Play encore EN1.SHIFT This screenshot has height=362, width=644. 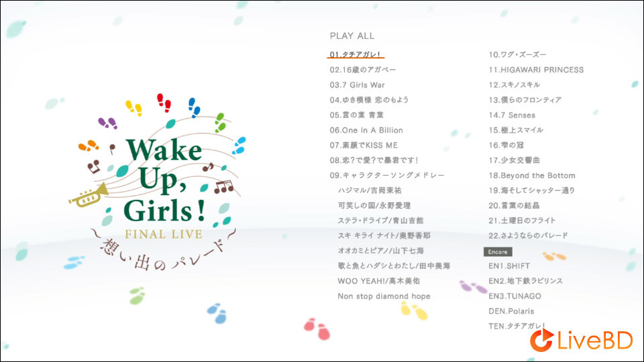click(509, 266)
